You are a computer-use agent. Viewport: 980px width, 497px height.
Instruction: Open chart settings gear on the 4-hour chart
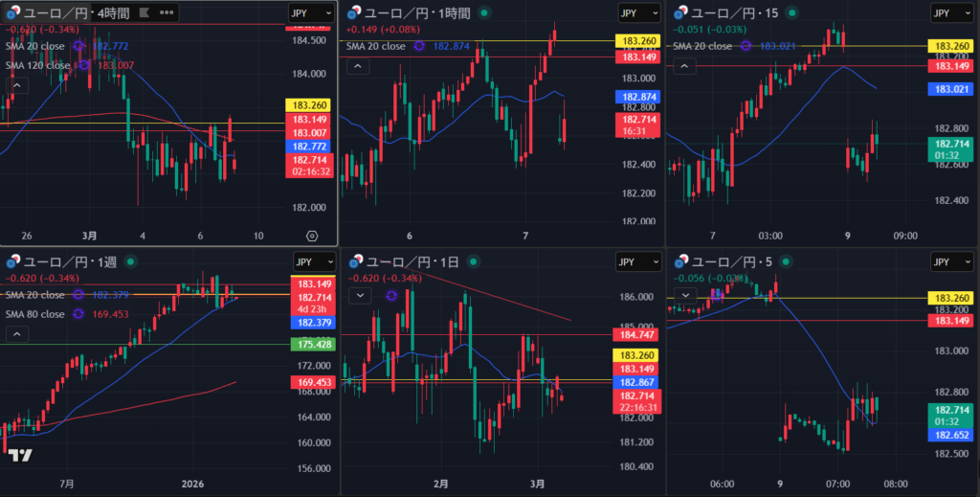coord(312,235)
